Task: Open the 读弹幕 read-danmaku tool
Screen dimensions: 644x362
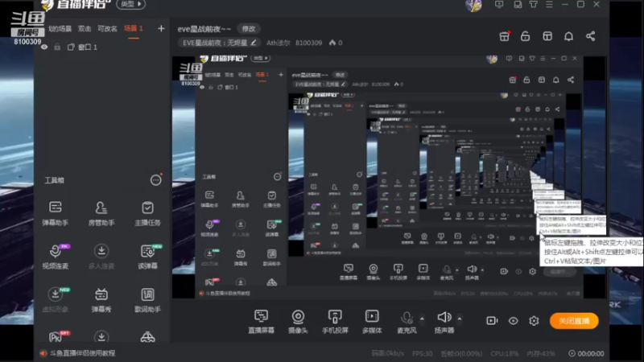Action: (x=147, y=257)
